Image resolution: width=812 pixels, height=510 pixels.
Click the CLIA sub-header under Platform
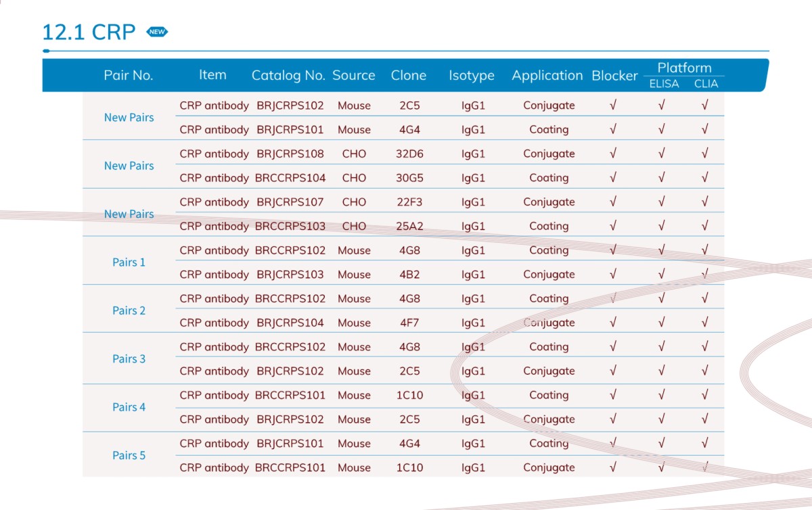[x=706, y=84]
